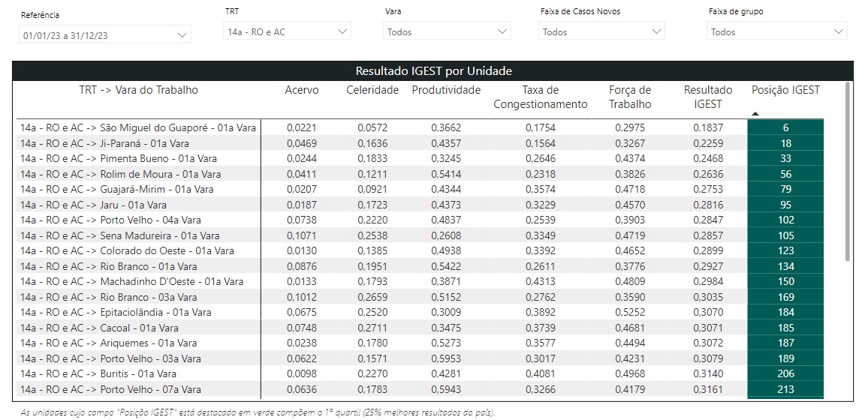Sort by the Celeridade column header
The width and height of the screenshot is (868, 420).
tap(372, 90)
